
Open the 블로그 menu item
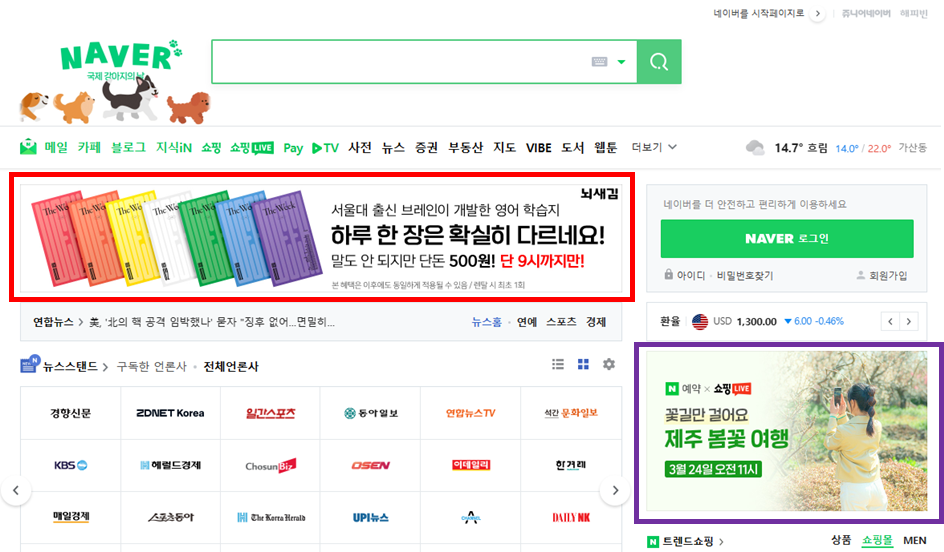[128, 147]
